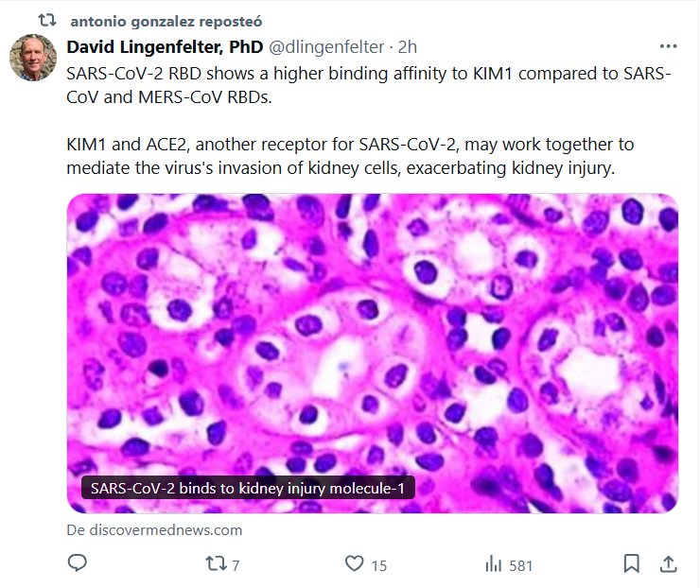Click the like count showing 15
Viewport: 700px width, 588px height.
click(378, 565)
